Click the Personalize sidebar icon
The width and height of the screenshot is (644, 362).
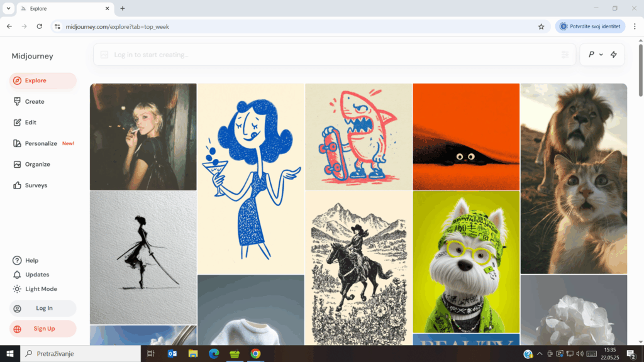click(17, 143)
